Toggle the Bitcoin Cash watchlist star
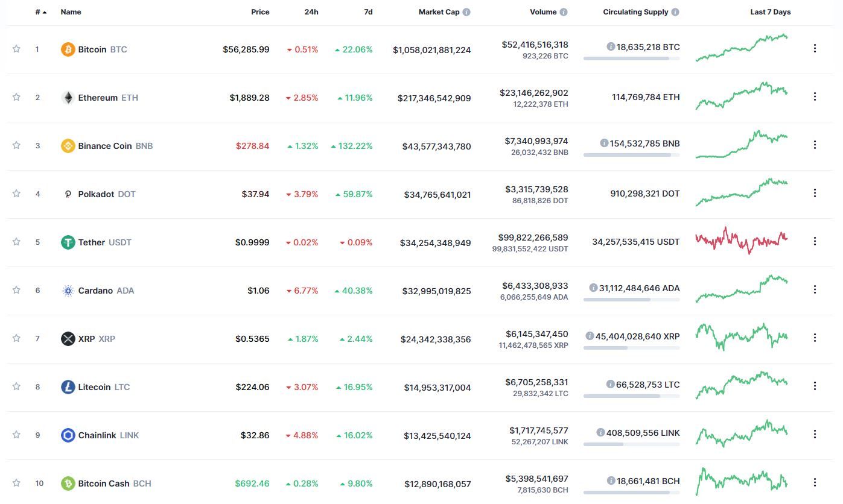The height and width of the screenshot is (504, 843). click(16, 483)
